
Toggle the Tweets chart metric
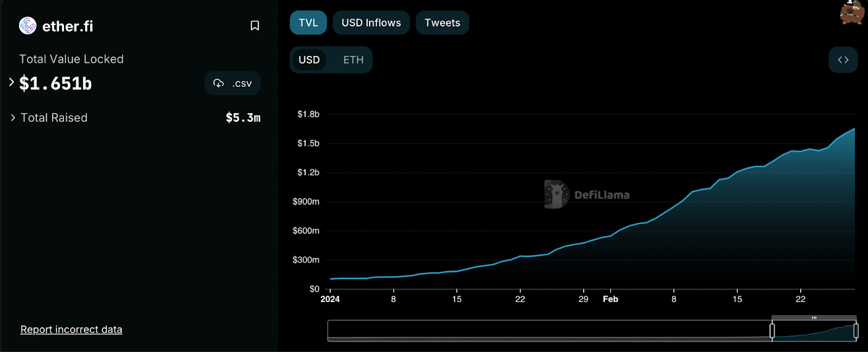[442, 23]
